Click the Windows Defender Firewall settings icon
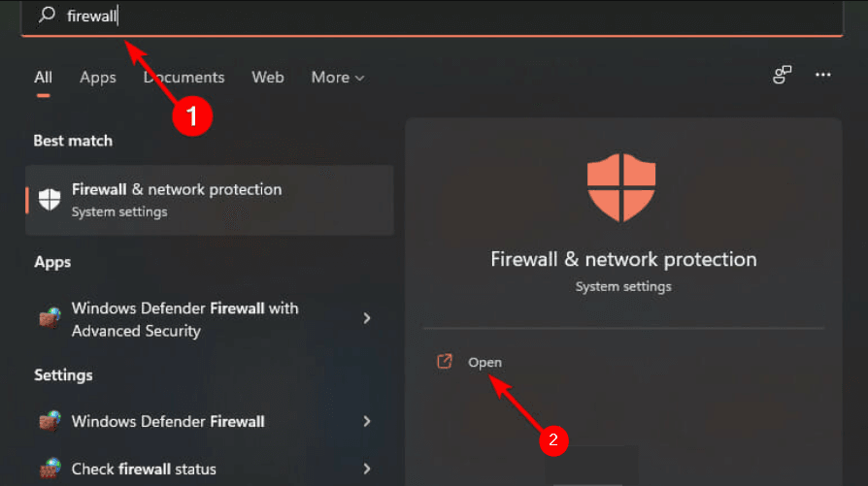 tap(49, 421)
